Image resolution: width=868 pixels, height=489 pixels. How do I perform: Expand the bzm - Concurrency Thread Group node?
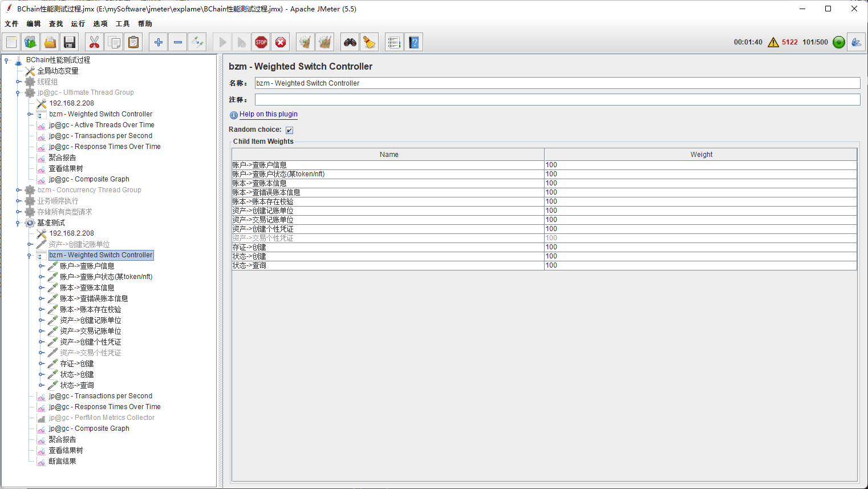coord(18,190)
